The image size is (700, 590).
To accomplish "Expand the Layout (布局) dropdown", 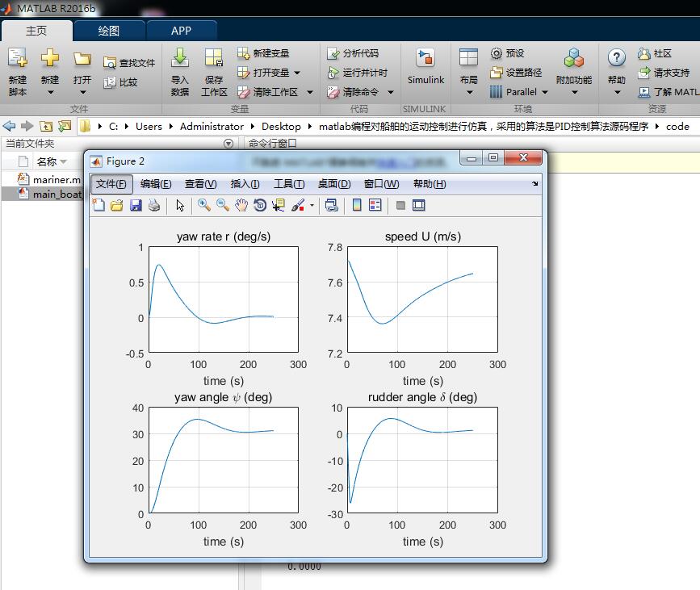I will pyautogui.click(x=469, y=92).
